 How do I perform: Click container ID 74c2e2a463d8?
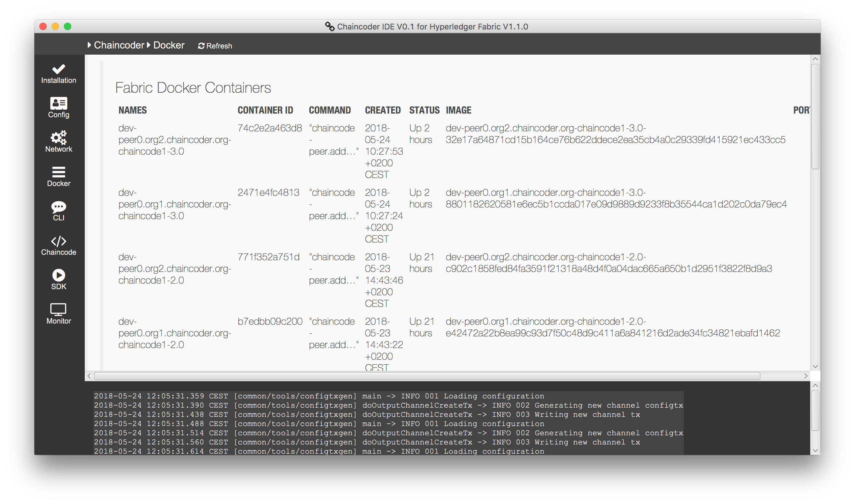click(269, 128)
